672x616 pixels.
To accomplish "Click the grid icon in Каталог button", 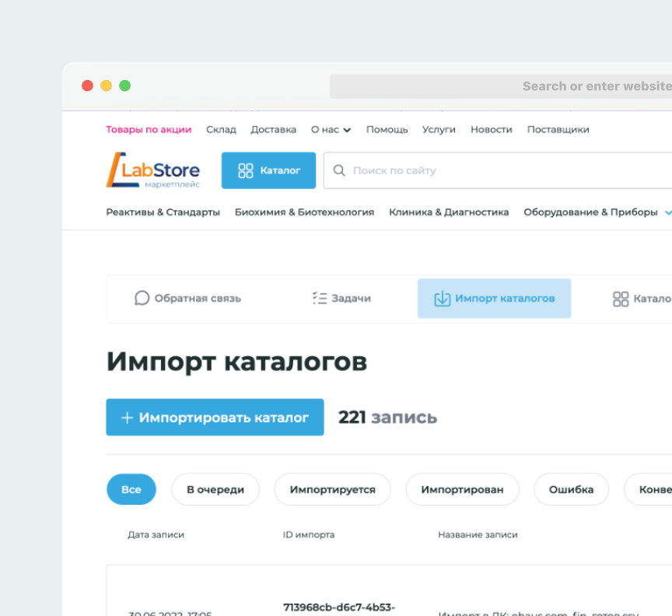I will click(x=246, y=170).
